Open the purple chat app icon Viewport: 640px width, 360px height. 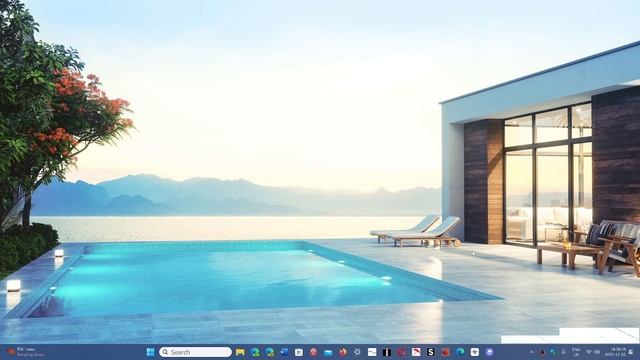coord(489,352)
